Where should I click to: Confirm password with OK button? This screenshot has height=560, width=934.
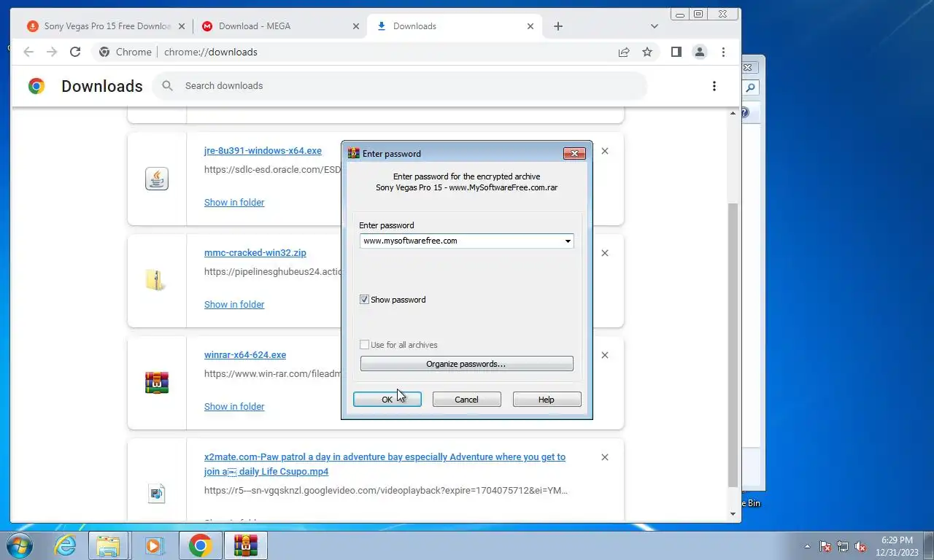[x=387, y=400]
